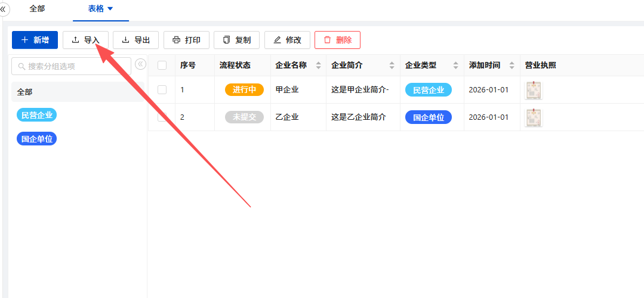This screenshot has height=298, width=644.
Task: Click row number 1 in 序号 column
Action: coord(183,90)
